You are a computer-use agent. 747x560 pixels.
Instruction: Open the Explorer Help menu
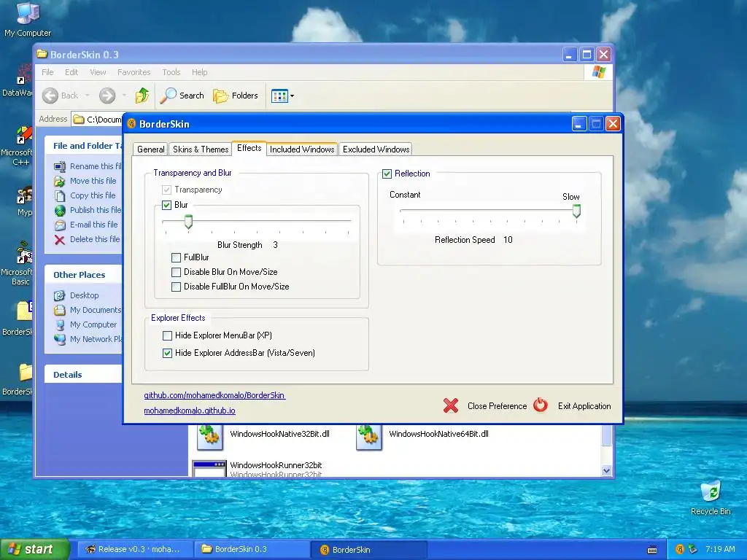[x=200, y=72]
